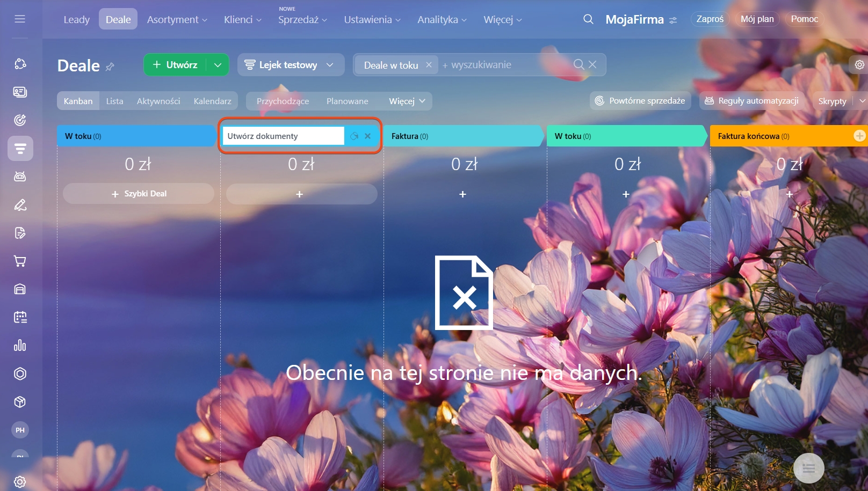Viewport: 868px width, 491px height.
Task: Remove the 'Deale w toku' filter chip
Action: 429,64
